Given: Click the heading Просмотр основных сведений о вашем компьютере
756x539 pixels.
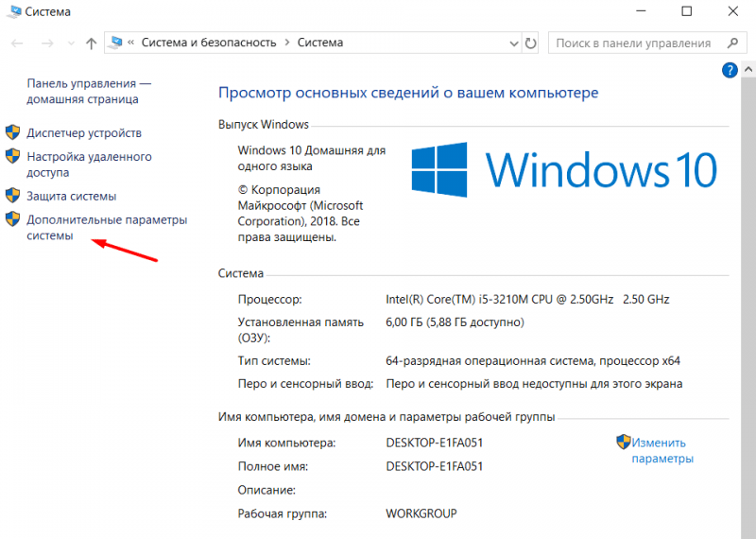Looking at the screenshot, I should pyautogui.click(x=408, y=92).
